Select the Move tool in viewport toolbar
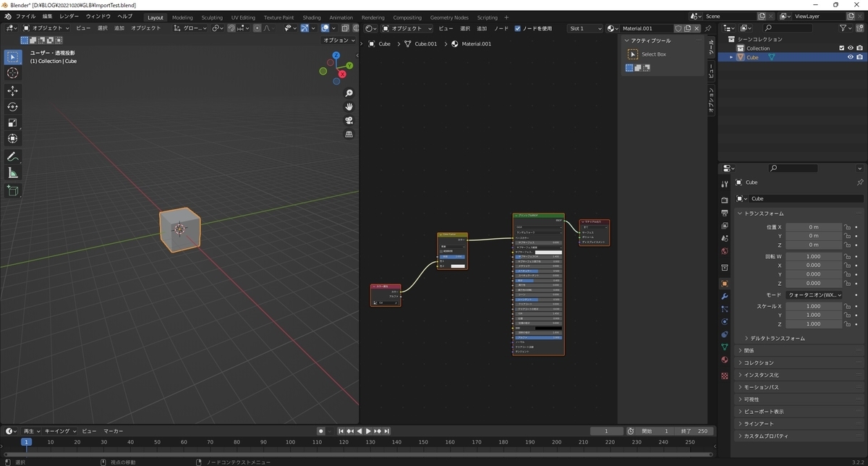Viewport: 868px width, 466px height. click(13, 90)
